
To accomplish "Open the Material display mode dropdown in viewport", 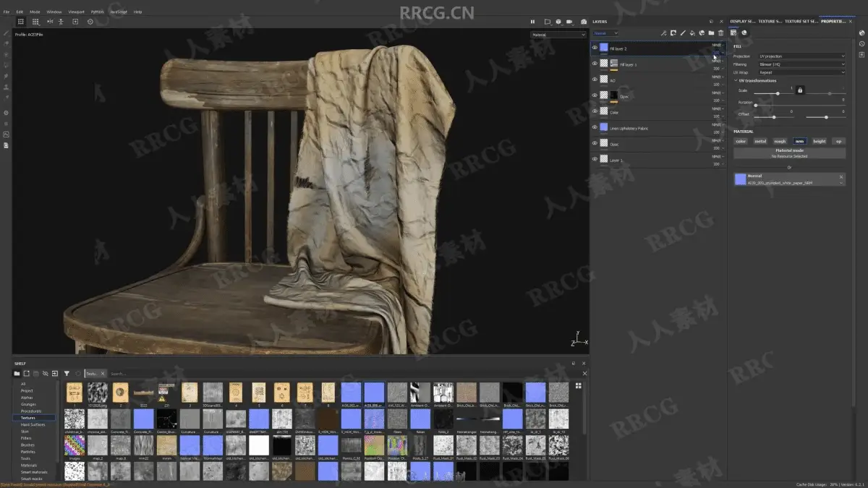I will pyautogui.click(x=558, y=34).
